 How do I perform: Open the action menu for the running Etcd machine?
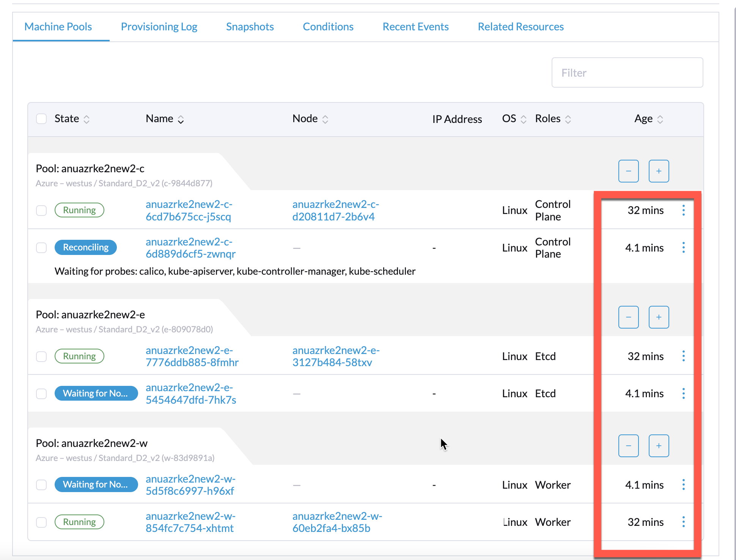point(684,356)
